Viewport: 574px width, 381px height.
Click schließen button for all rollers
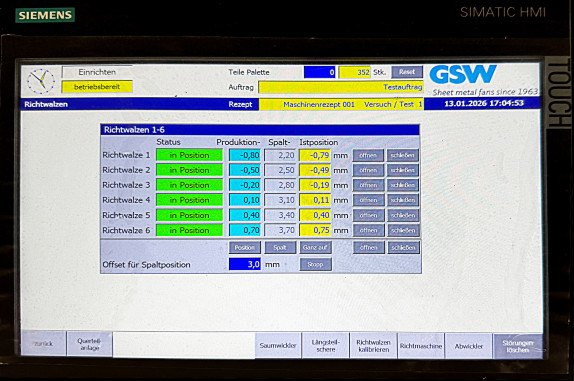(x=403, y=247)
